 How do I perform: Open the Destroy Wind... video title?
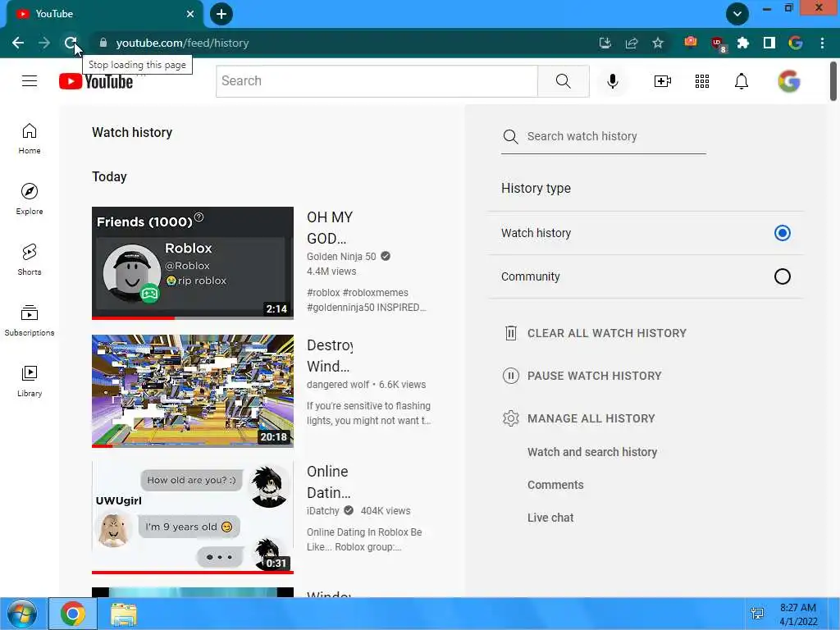pos(330,356)
